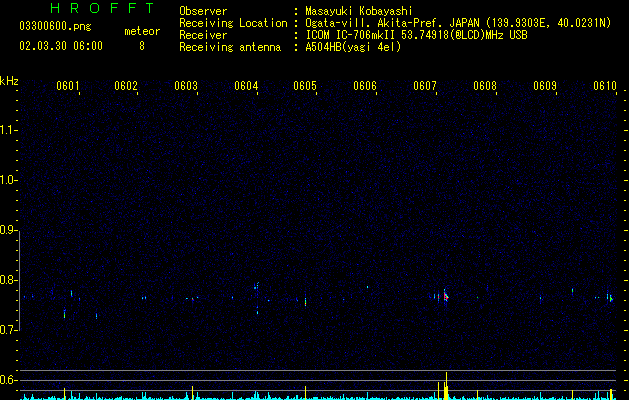629x400 pixels.
Task: Click the 0604 time marker
Action: 246,86
